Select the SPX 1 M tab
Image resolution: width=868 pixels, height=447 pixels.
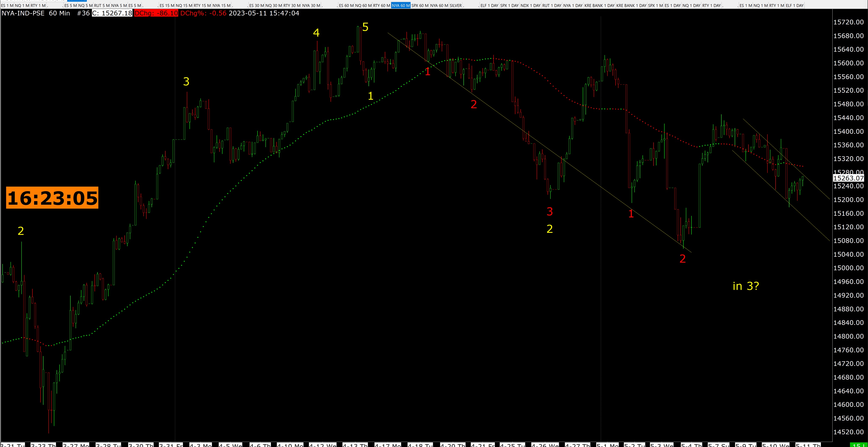655,5
